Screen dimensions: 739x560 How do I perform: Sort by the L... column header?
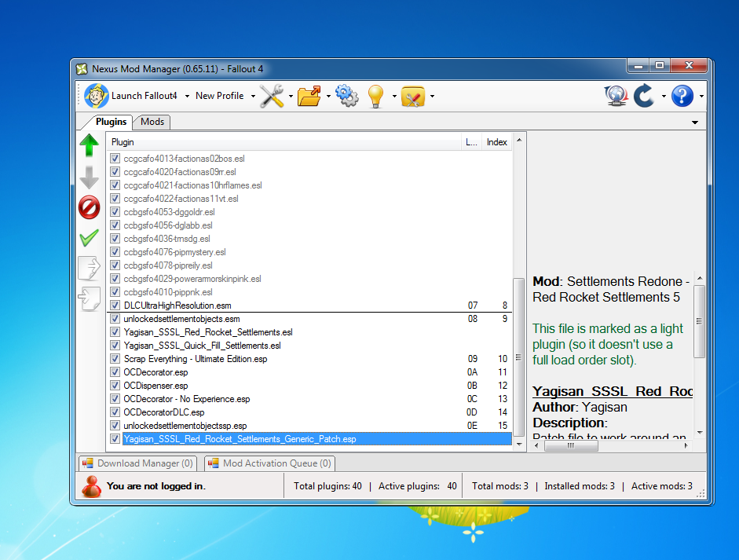pyautogui.click(x=471, y=142)
